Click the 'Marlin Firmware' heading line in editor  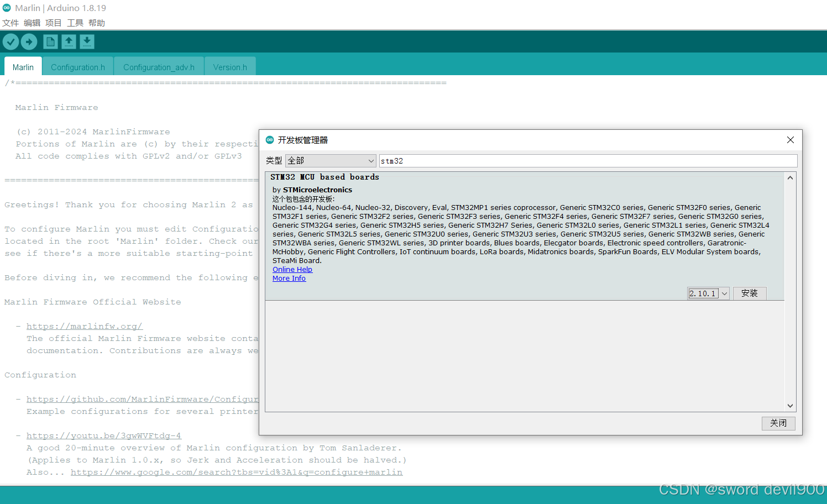[x=57, y=107]
